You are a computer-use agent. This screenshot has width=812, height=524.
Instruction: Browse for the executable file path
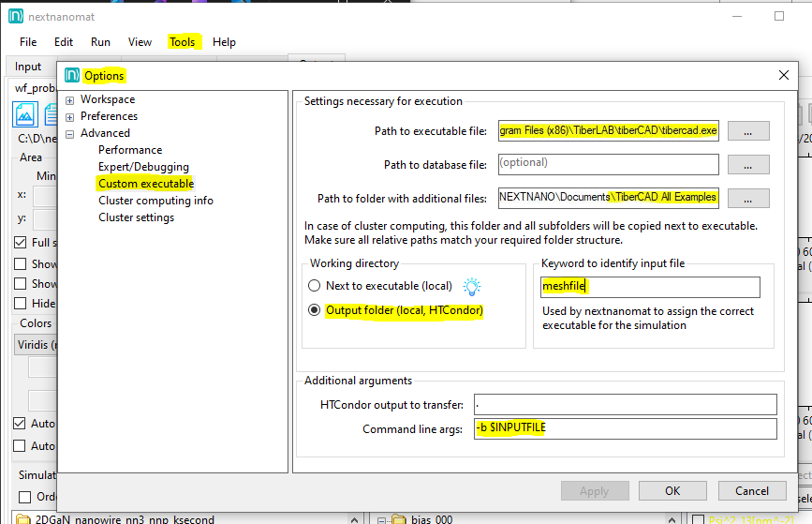(x=747, y=131)
